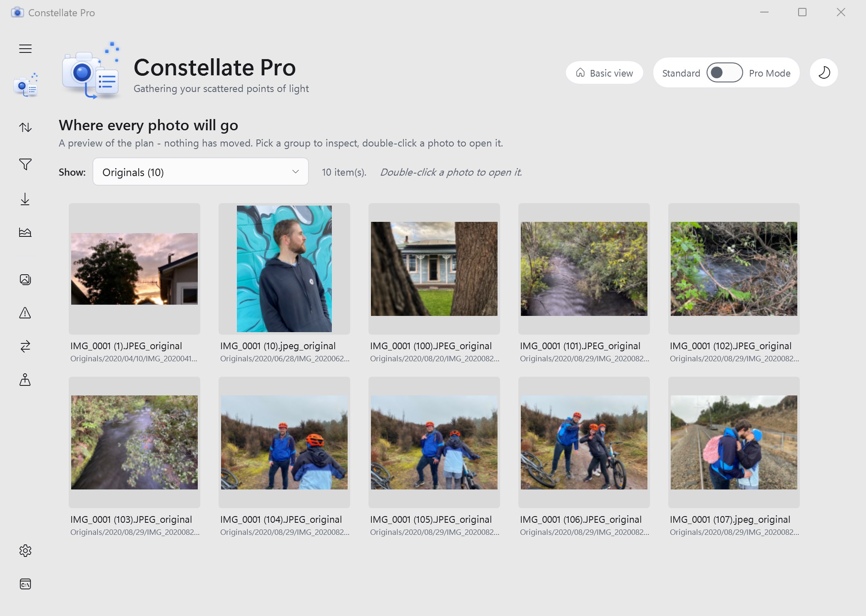866x616 pixels.
Task: Open the photo gallery sidebar item
Action: coord(25,279)
